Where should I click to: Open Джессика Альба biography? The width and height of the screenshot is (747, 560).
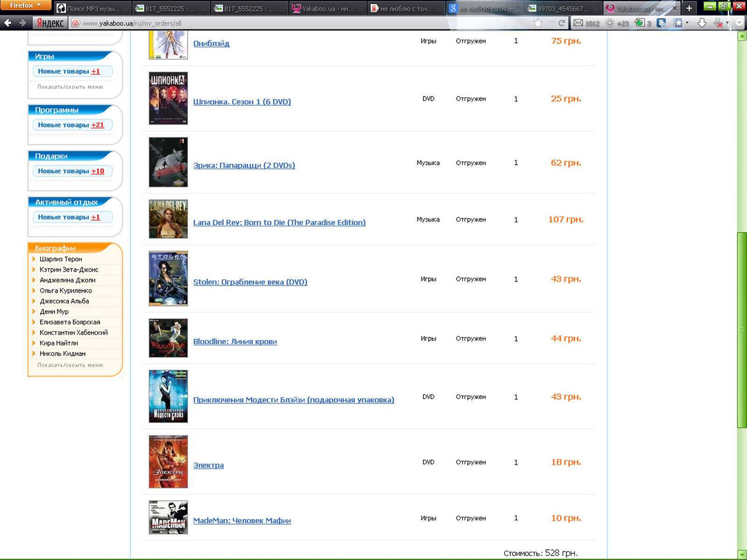(64, 301)
